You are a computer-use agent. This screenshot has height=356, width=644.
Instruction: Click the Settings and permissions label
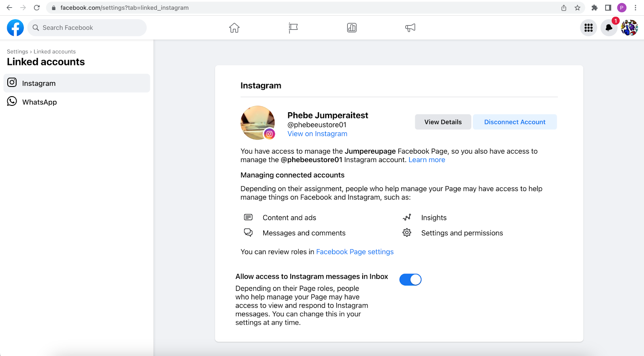point(462,233)
